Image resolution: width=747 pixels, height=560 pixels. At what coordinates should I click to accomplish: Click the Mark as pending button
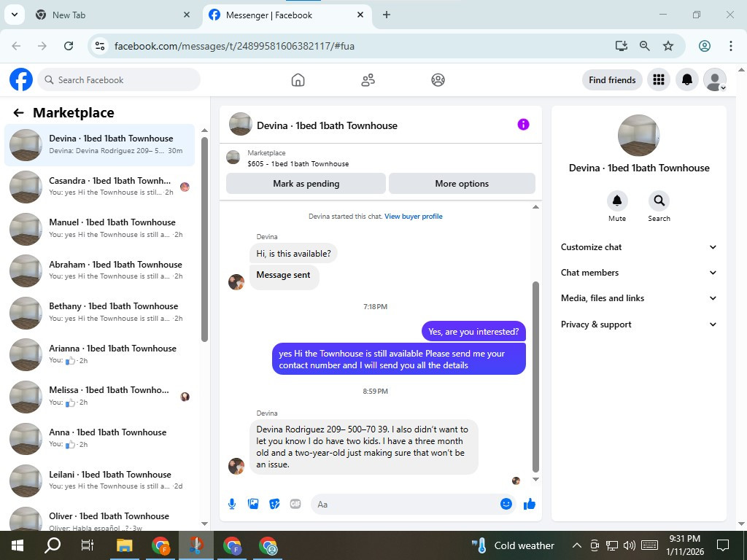tap(306, 183)
